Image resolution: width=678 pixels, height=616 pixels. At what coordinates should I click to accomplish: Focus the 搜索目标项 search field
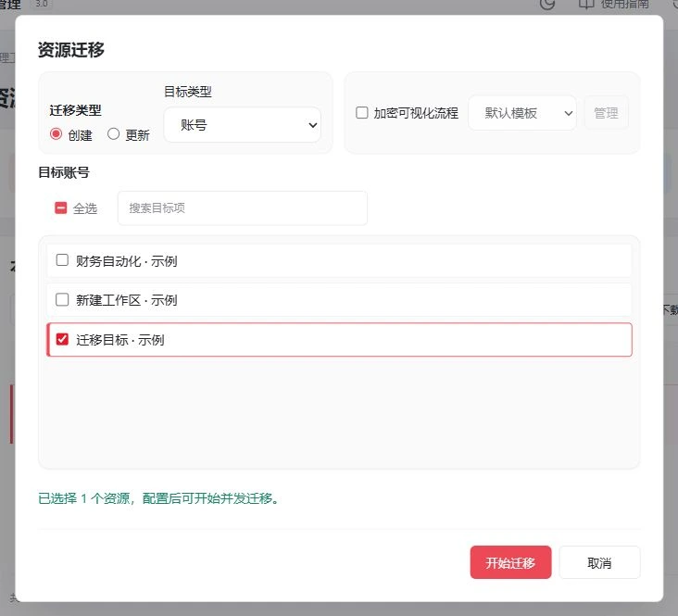click(x=243, y=208)
